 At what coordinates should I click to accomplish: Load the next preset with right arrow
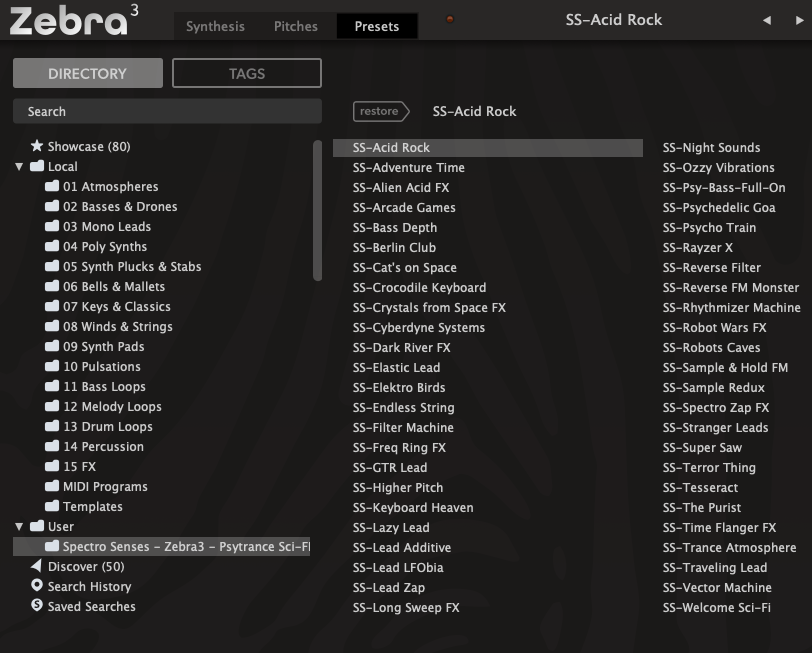[x=800, y=20]
